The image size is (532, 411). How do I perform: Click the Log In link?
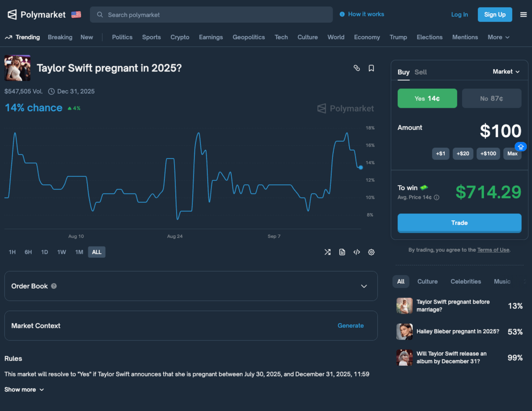[x=459, y=14]
